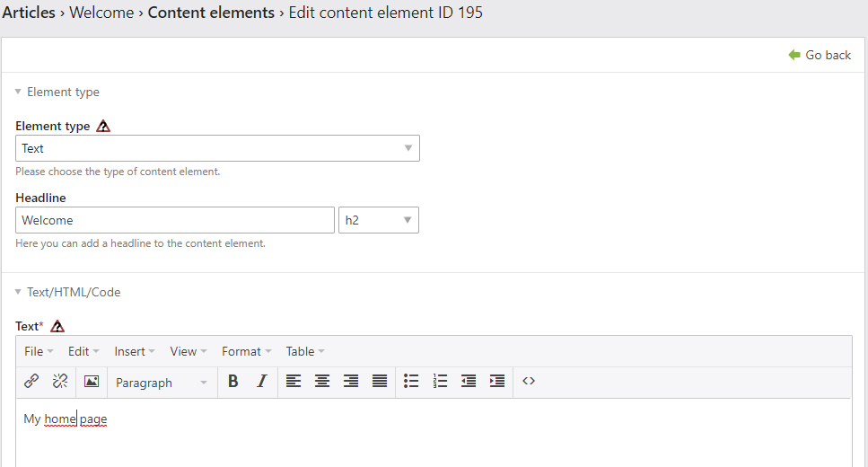
Task: Open the Insert menu
Action: coord(135,351)
